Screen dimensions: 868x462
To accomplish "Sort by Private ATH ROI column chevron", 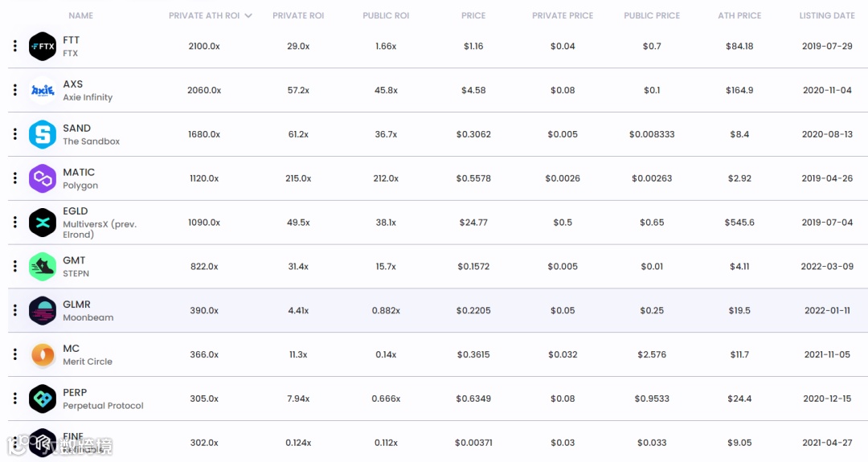I will tap(248, 15).
